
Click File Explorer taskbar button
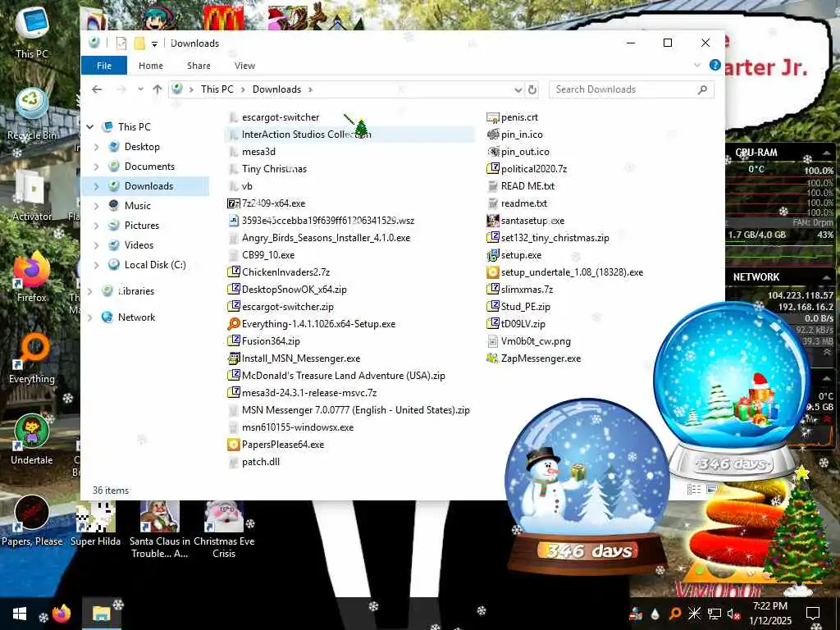(x=101, y=614)
